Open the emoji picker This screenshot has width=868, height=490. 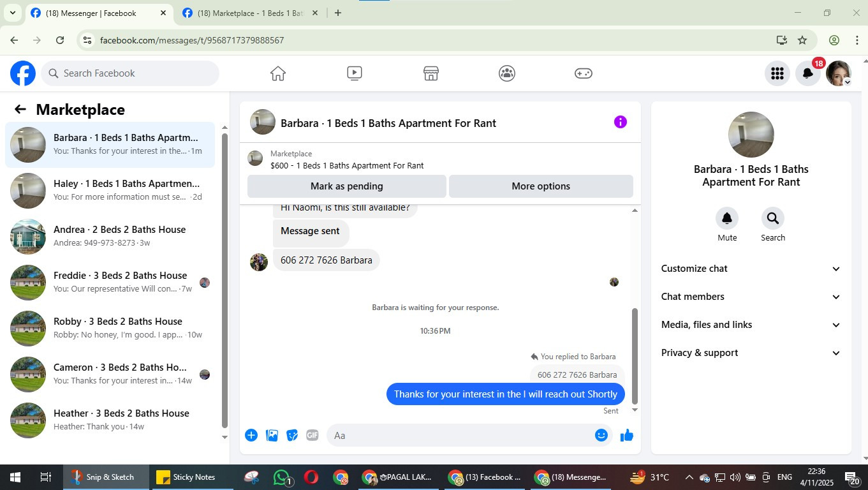[601, 435]
